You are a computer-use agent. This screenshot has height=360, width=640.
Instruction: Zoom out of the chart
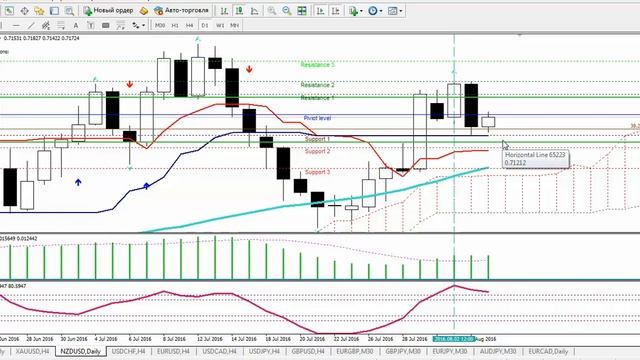point(287,11)
